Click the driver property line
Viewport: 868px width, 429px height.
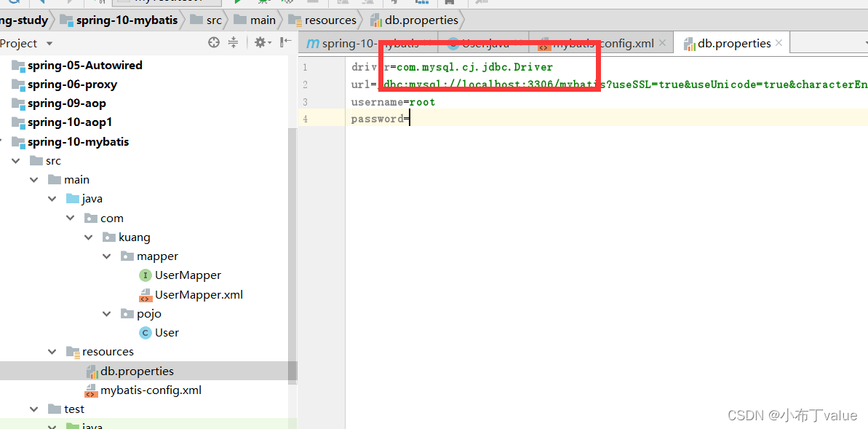coord(453,68)
